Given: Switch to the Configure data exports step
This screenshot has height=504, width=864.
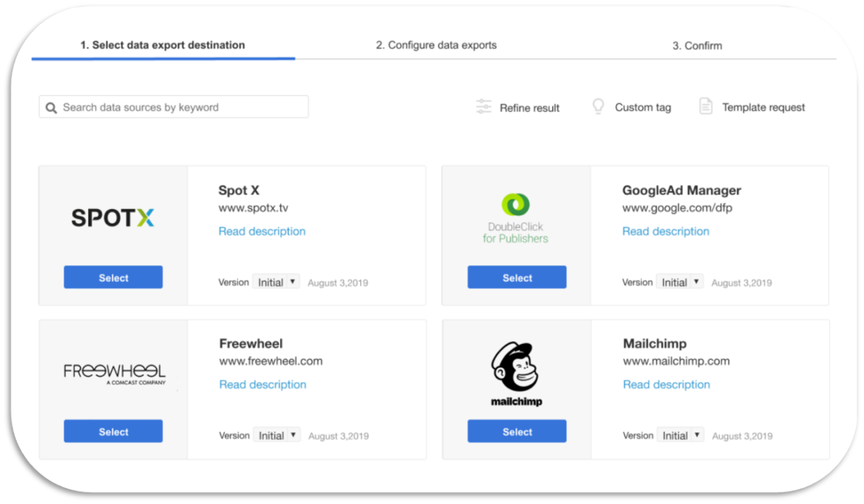Looking at the screenshot, I should 436,45.
